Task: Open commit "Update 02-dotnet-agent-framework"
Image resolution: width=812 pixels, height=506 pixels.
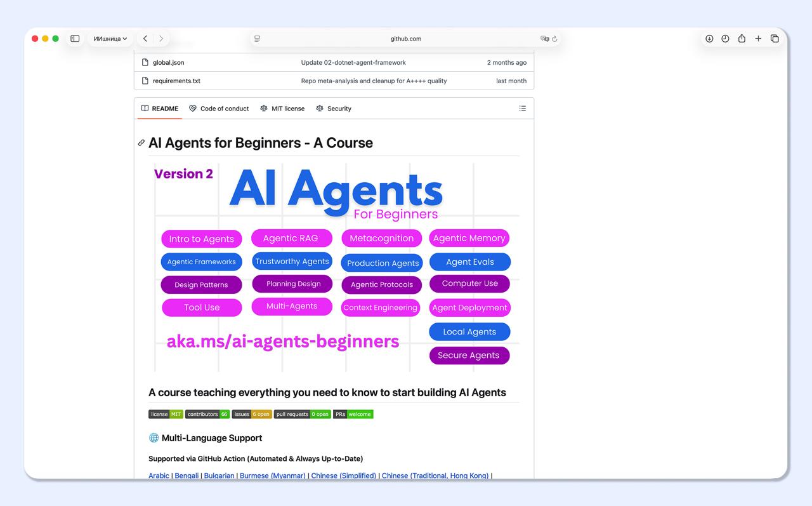Action: [x=353, y=63]
